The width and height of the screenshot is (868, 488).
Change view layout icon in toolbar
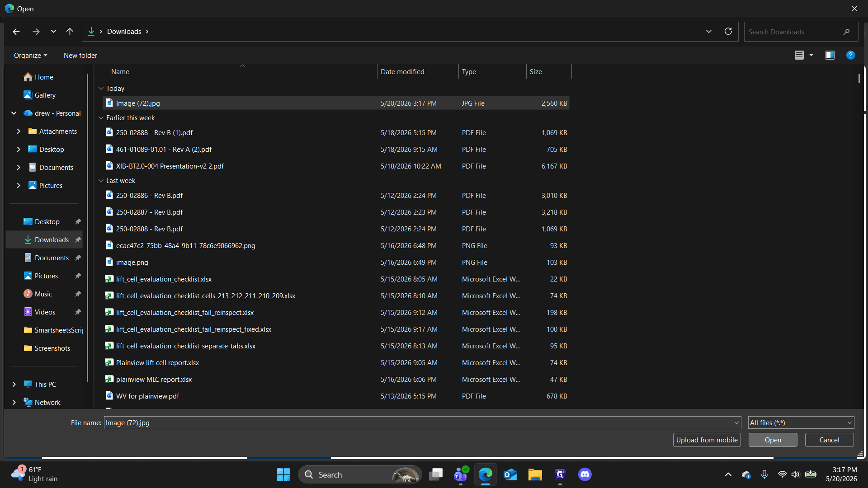(799, 55)
